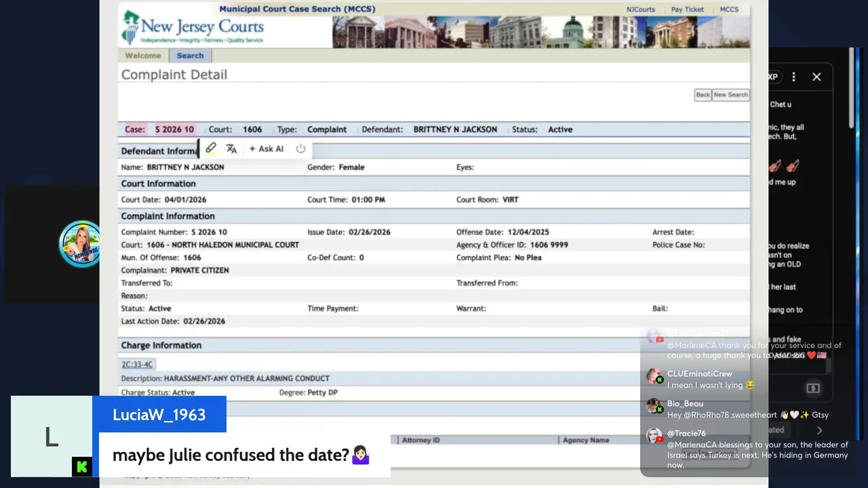The height and width of the screenshot is (488, 868).
Task: Click the case number S 2026 10 highlighted
Action: click(x=174, y=129)
